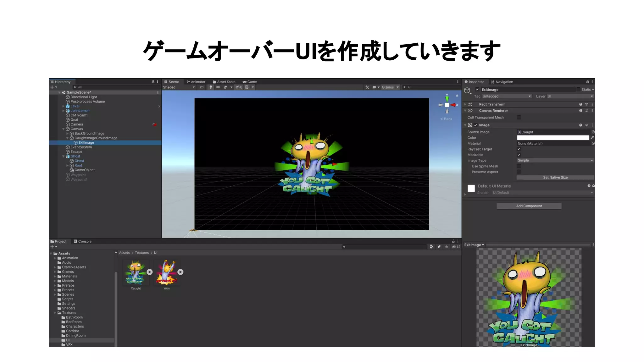Click Default UI Material settings gear
644x362 pixels.
(593, 186)
